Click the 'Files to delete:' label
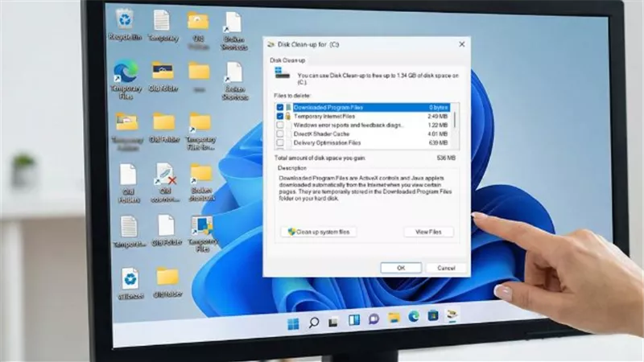 coord(292,96)
